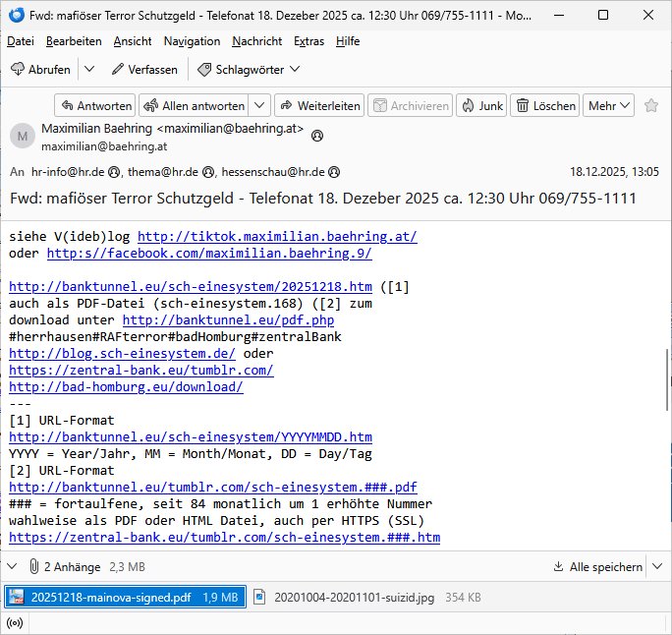Collapse the attachments pane chevron
Image resolution: width=672 pixels, height=635 pixels.
pyautogui.click(x=12, y=566)
